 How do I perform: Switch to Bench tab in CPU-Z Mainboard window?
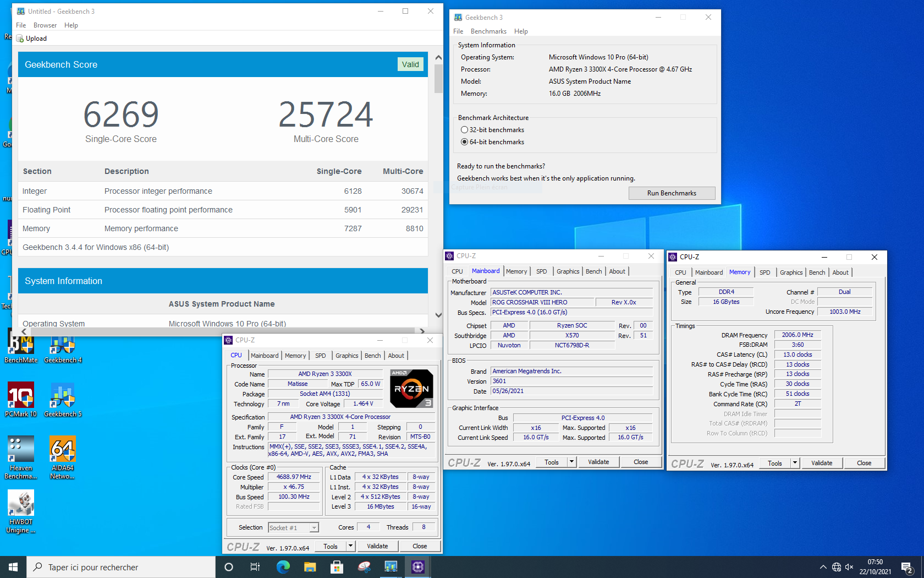(593, 271)
